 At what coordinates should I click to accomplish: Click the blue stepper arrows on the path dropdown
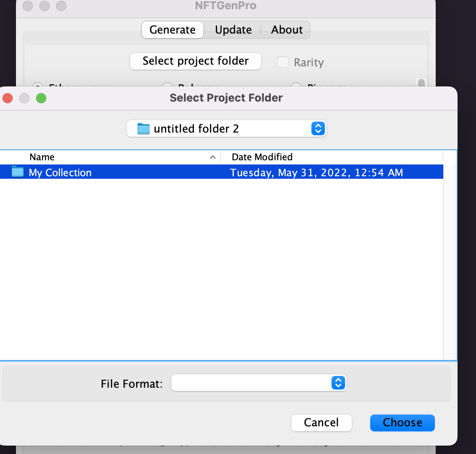click(318, 128)
